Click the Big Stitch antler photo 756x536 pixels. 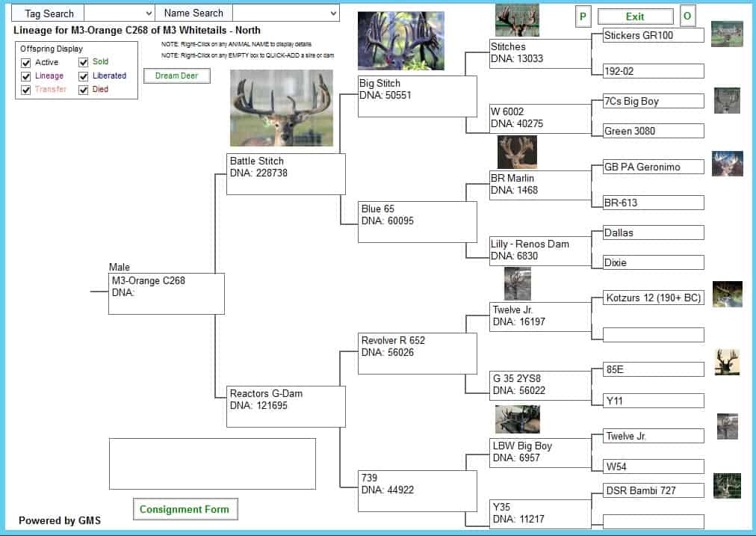(x=400, y=41)
